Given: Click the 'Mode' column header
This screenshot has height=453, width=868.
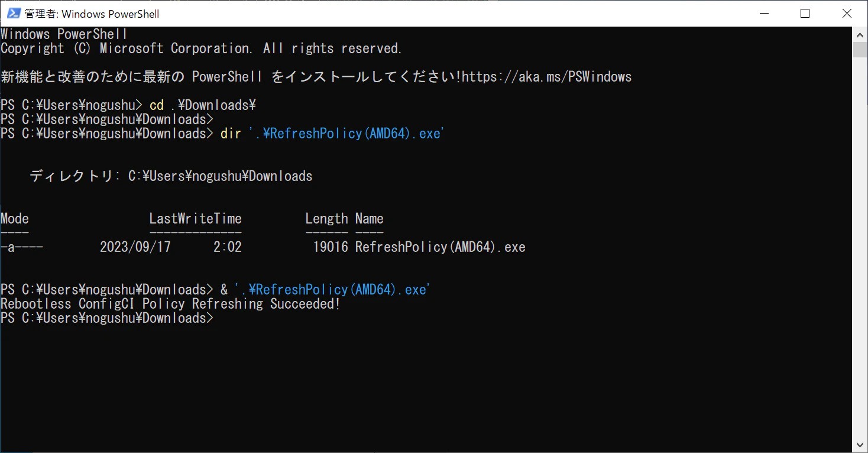Looking at the screenshot, I should (15, 219).
